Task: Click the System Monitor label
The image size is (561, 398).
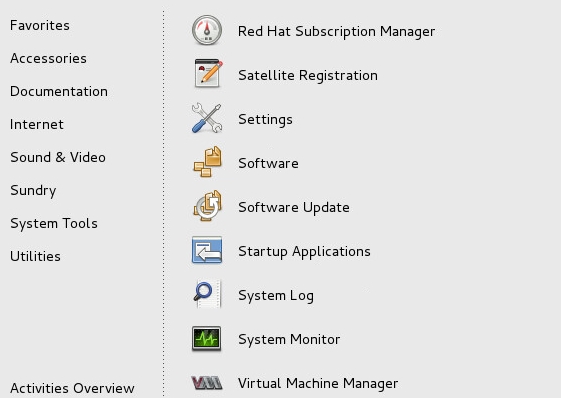Action: pyautogui.click(x=289, y=339)
